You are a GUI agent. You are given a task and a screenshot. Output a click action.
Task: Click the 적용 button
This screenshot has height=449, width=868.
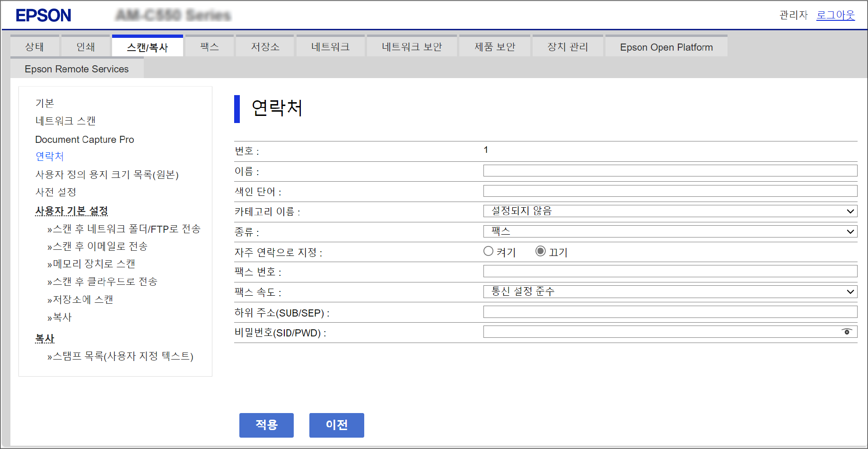click(x=266, y=425)
